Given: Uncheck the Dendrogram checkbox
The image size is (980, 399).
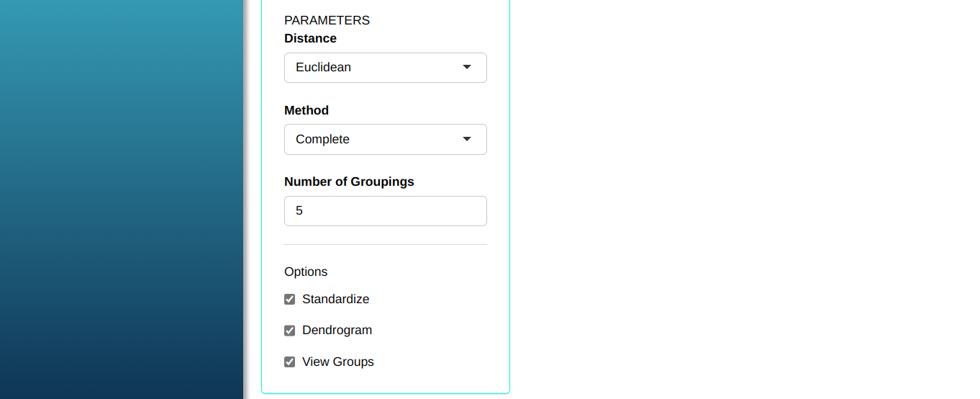Looking at the screenshot, I should (290, 331).
